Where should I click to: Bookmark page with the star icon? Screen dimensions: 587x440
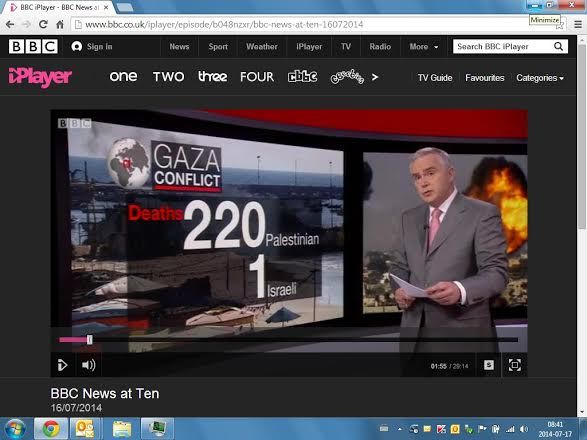(559, 25)
